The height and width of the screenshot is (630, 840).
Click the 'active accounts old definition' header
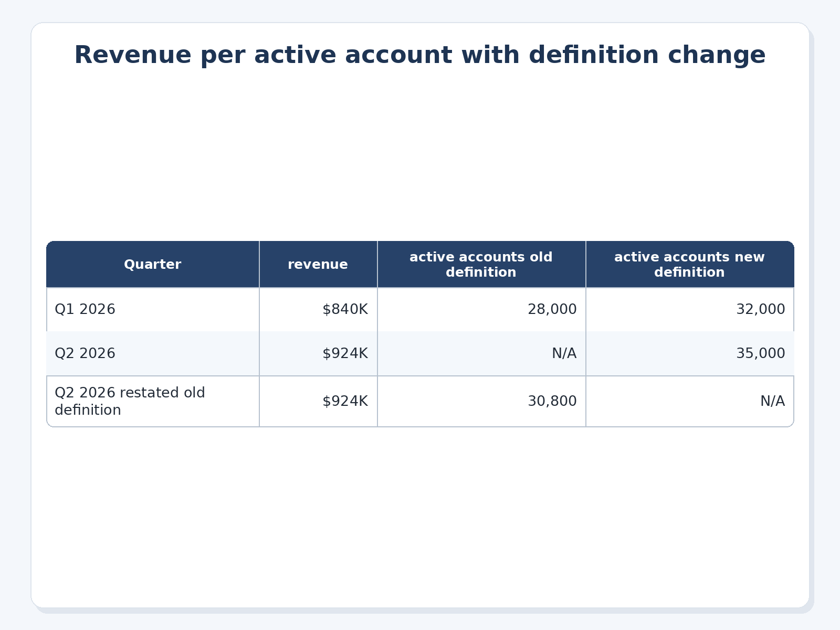point(481,265)
